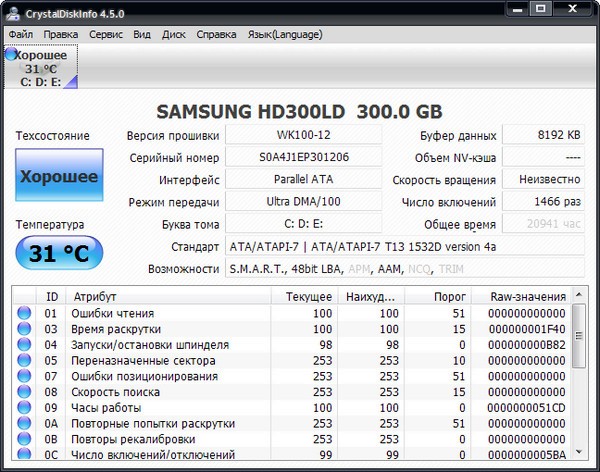
Task: Click the Наихуд... column header
Action: (371, 296)
